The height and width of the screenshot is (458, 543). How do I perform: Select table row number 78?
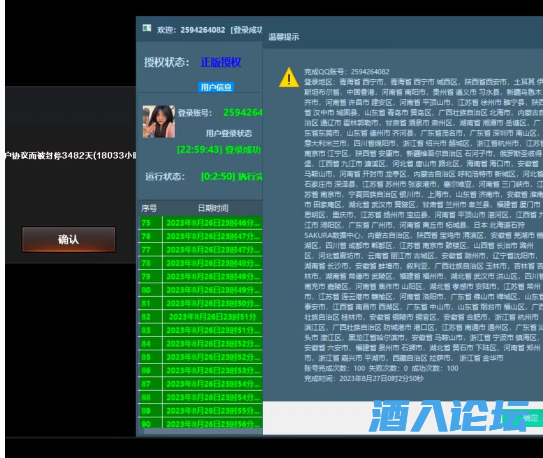pyautogui.click(x=201, y=263)
